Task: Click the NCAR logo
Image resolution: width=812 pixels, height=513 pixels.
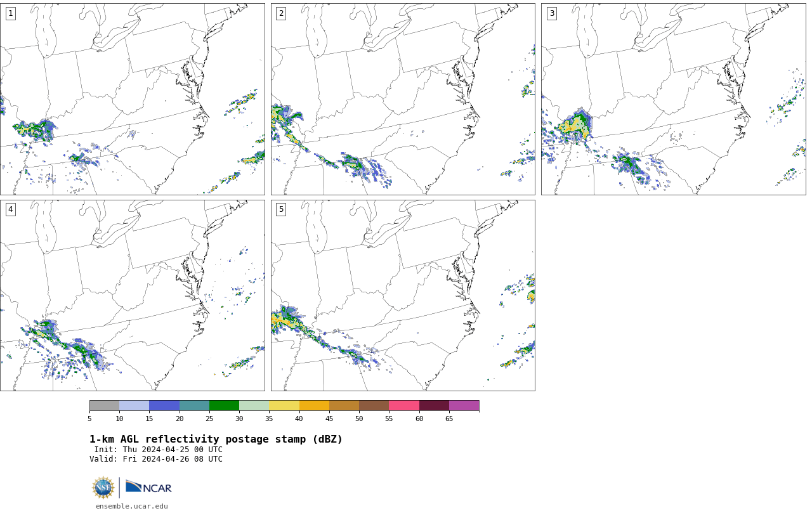Action: (148, 487)
